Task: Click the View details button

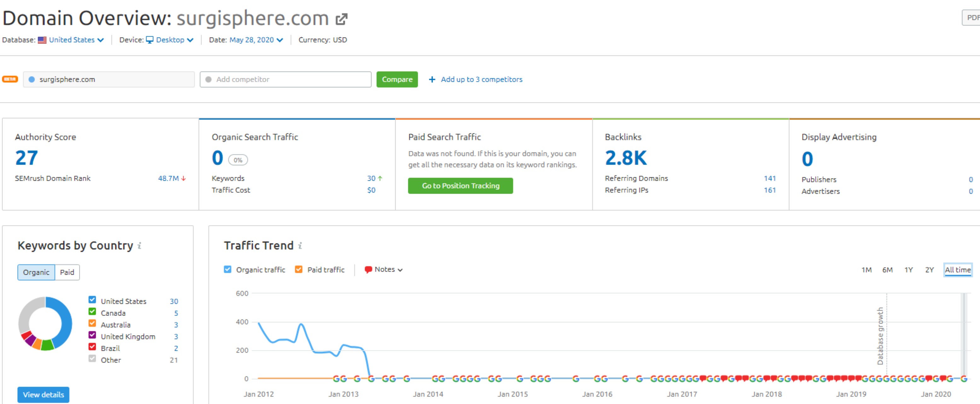Action: pos(43,395)
